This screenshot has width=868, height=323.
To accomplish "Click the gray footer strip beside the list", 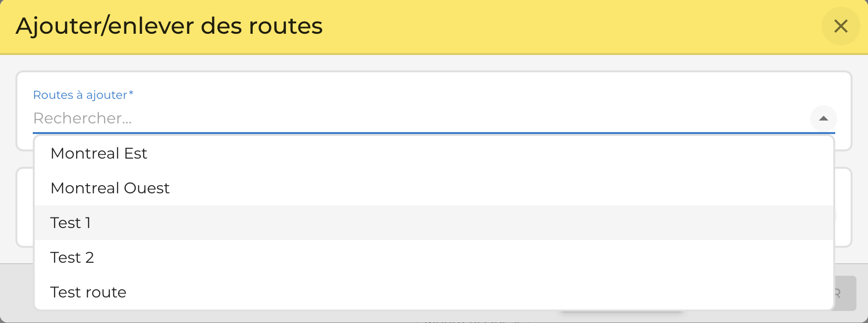I will click(17, 292).
